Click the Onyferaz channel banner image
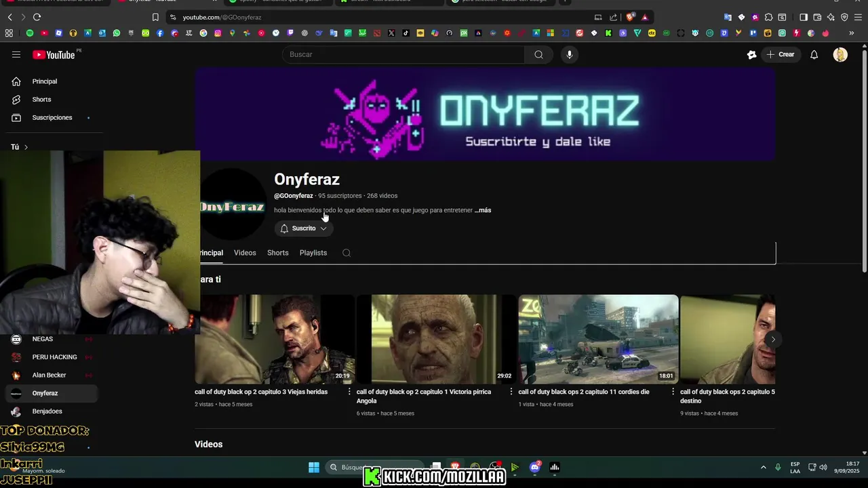Image resolution: width=868 pixels, height=488 pixels. [485, 114]
